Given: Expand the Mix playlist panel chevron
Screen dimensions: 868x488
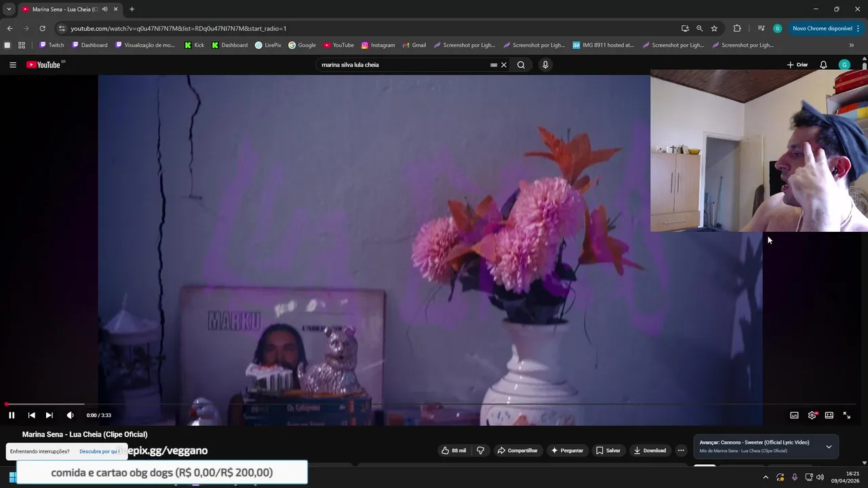Looking at the screenshot, I should 829,447.
